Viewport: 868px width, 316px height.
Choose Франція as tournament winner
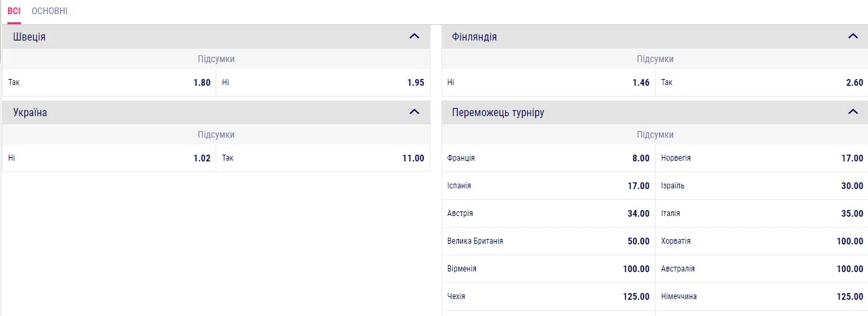[548, 159]
